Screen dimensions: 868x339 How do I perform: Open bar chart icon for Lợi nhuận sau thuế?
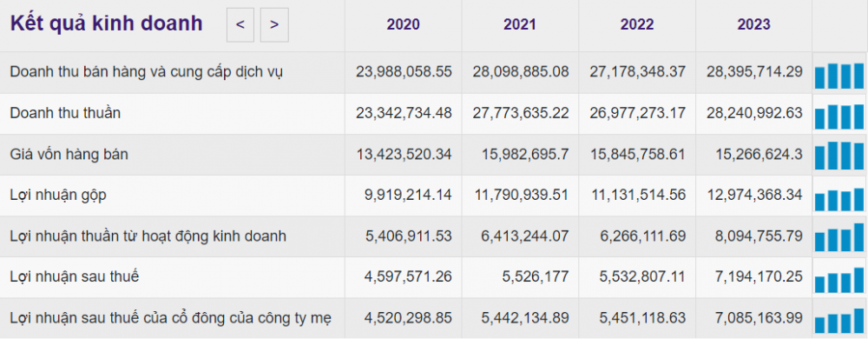pos(838,280)
